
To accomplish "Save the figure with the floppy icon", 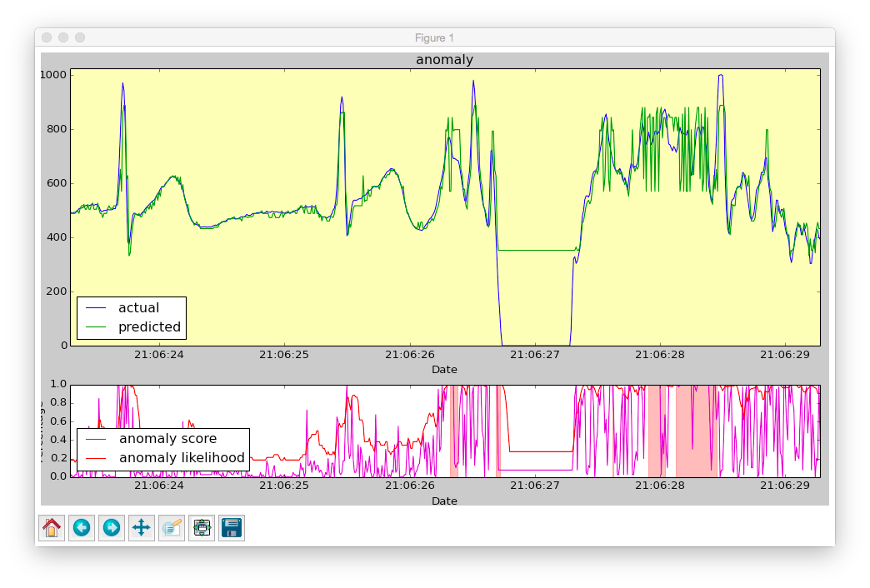I will [x=232, y=527].
